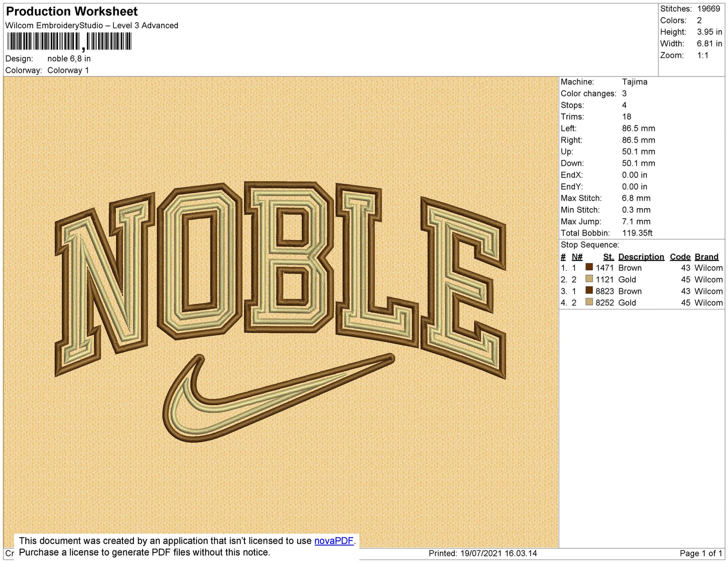Click the Width value '6.81 in'
The height and width of the screenshot is (563, 728).
(x=709, y=43)
